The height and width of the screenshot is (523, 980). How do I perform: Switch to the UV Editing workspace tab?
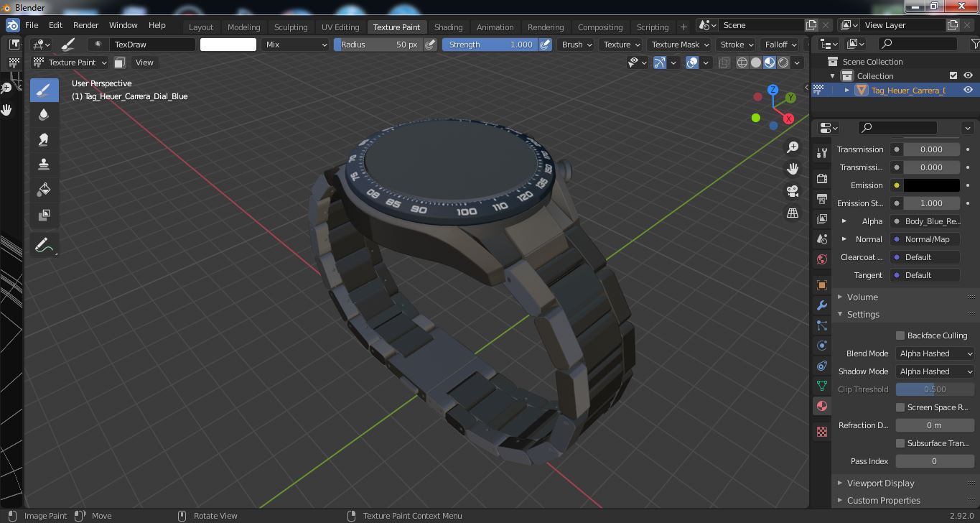340,27
